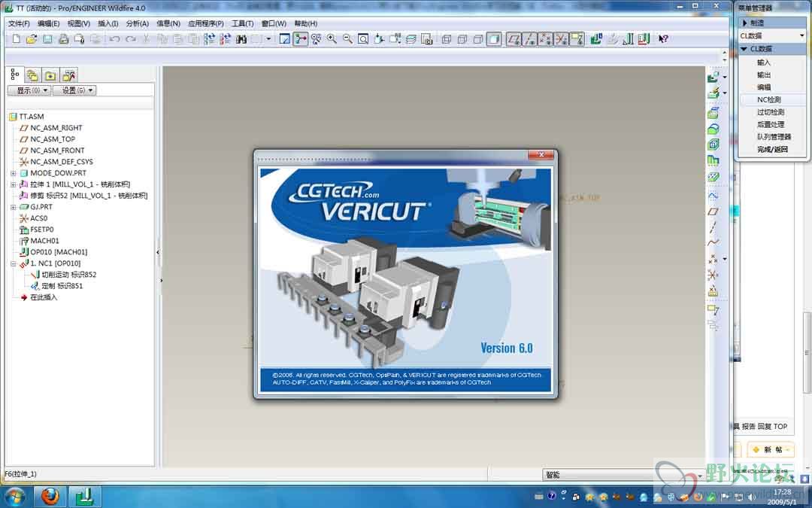Click the TOP link in browser window

[780, 426]
